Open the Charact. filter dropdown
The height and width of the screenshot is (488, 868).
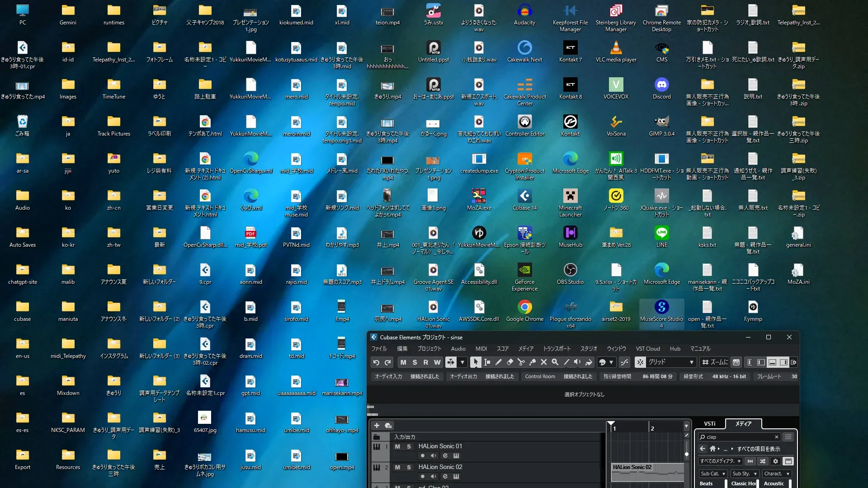[x=776, y=474]
